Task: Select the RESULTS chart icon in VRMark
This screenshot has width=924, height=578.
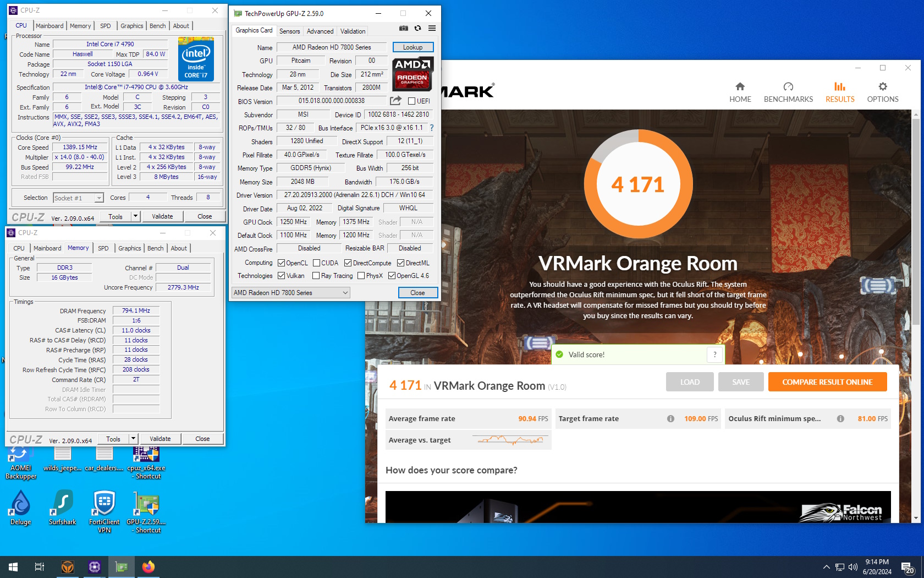Action: point(840,86)
